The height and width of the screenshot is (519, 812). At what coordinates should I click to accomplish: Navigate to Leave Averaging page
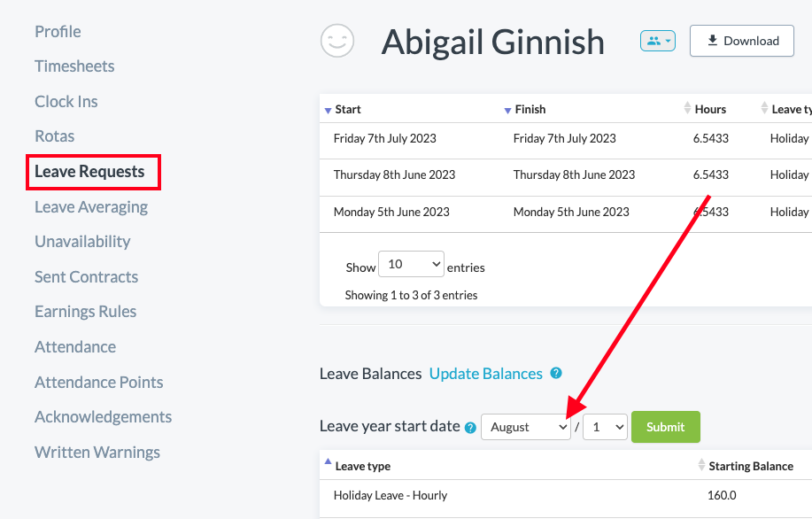(91, 207)
